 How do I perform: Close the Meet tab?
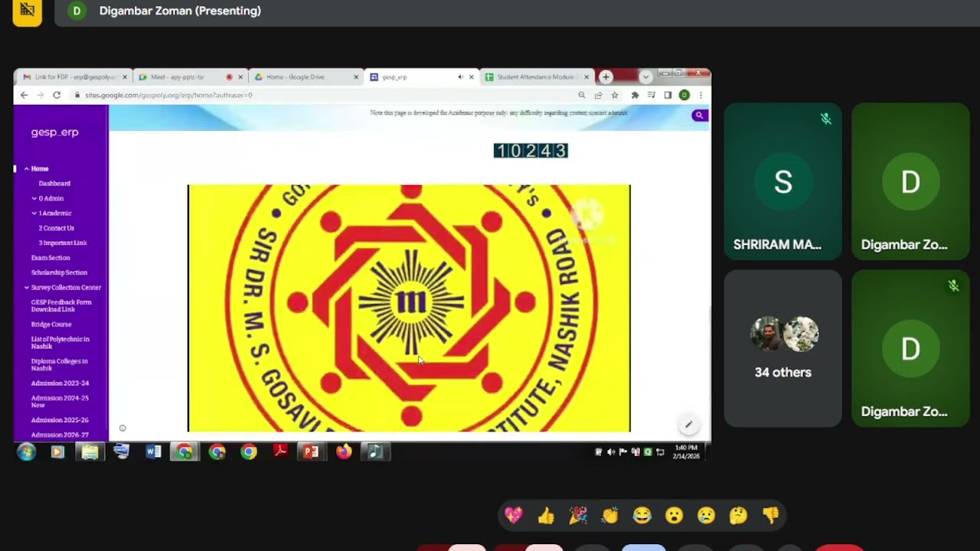click(240, 77)
